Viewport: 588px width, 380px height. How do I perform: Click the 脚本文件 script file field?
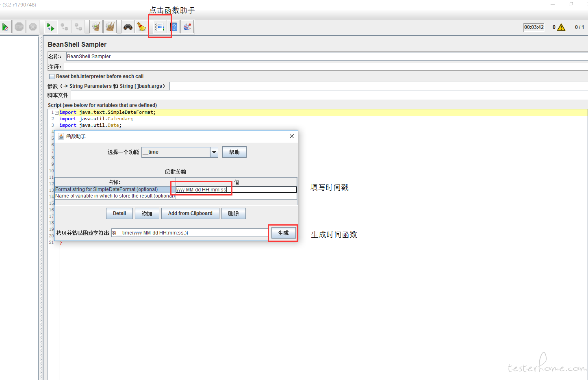pyautogui.click(x=329, y=95)
